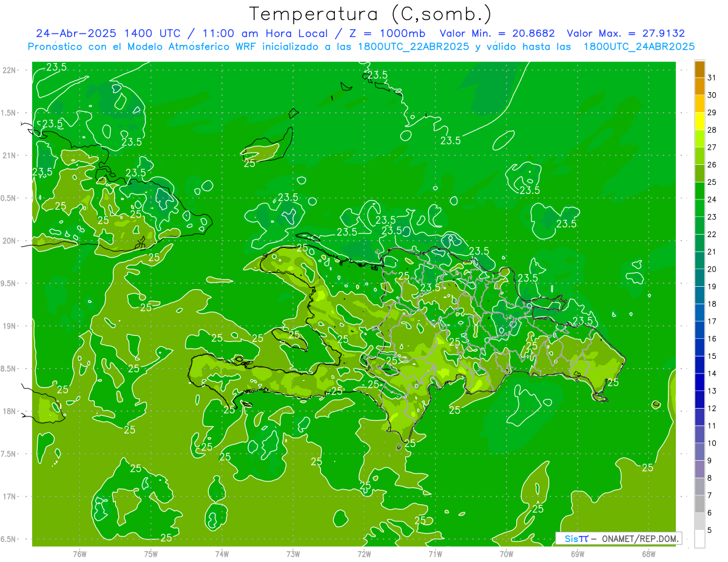728x562 pixels.
Task: Pick the yellow swatch between 28 and 29
Action: (x=699, y=121)
